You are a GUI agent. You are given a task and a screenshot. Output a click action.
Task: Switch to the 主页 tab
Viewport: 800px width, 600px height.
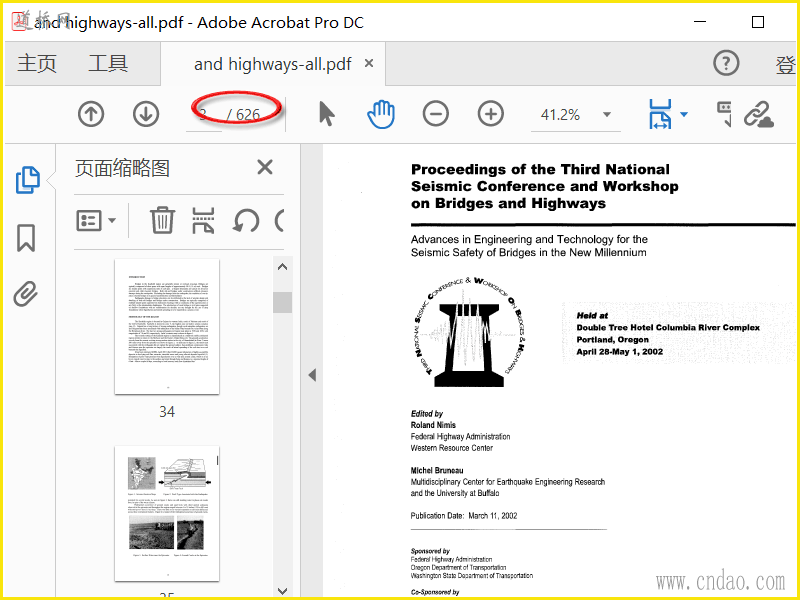click(x=37, y=64)
